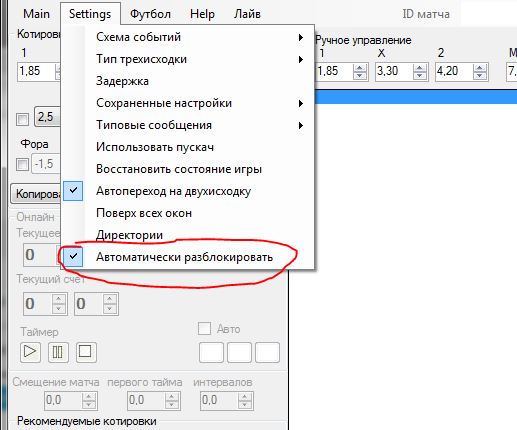
Task: Click the Копировать button
Action: pyautogui.click(x=36, y=194)
